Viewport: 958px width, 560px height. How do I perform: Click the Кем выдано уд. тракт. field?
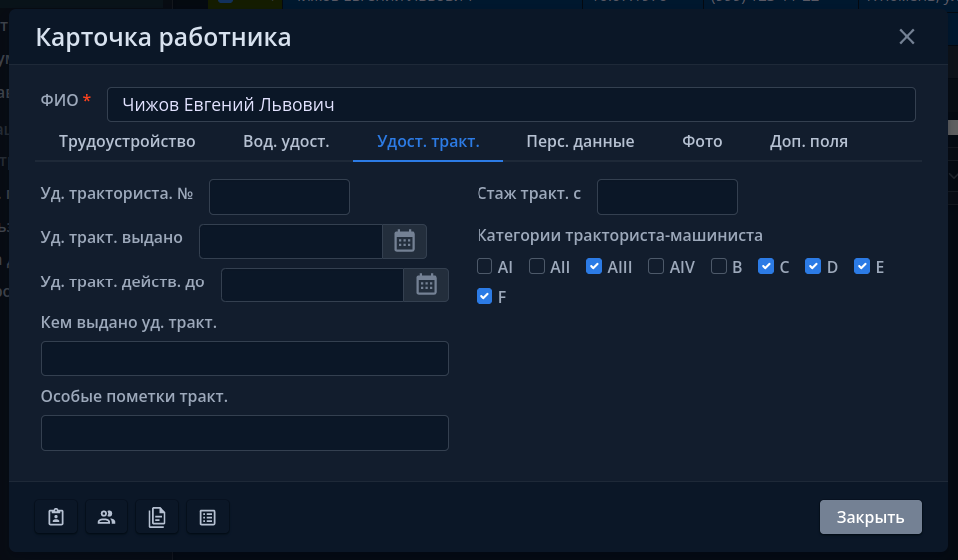244,359
